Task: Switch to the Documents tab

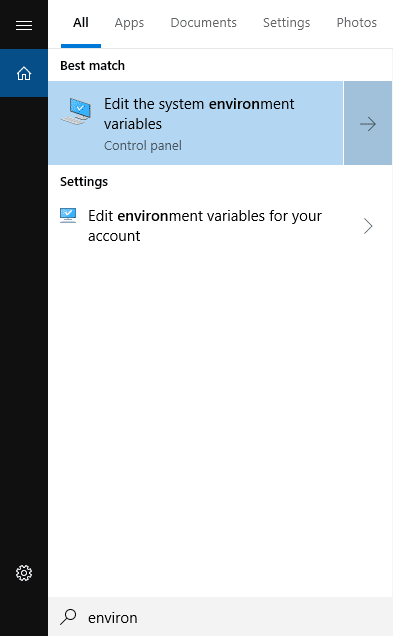Action: click(x=204, y=23)
